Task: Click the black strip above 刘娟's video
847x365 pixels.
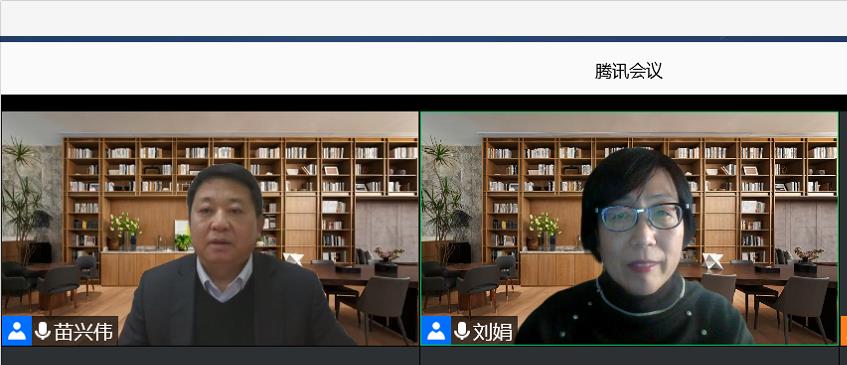Action: [630, 103]
